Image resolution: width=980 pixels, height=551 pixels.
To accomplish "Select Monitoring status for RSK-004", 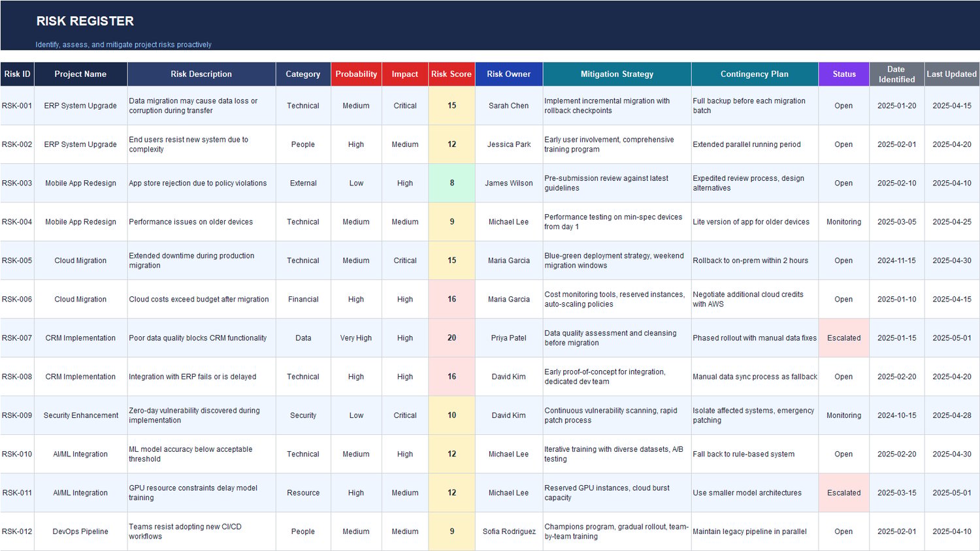I will click(x=844, y=222).
